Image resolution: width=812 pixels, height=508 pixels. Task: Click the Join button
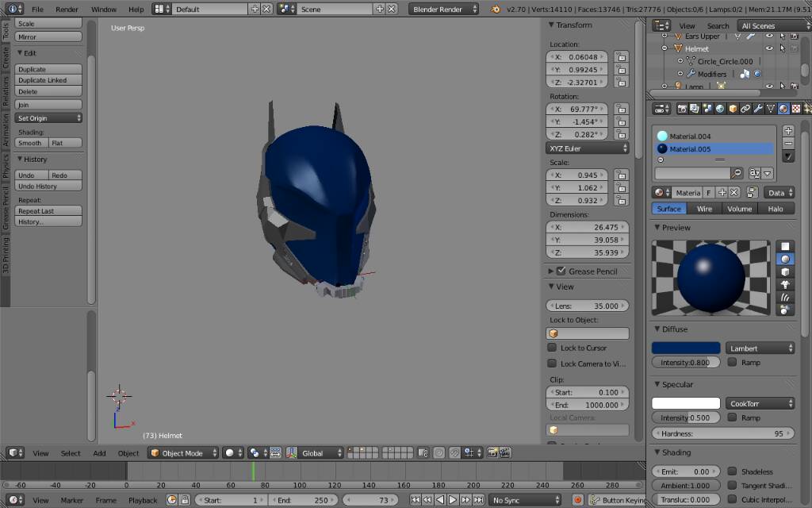coord(48,105)
